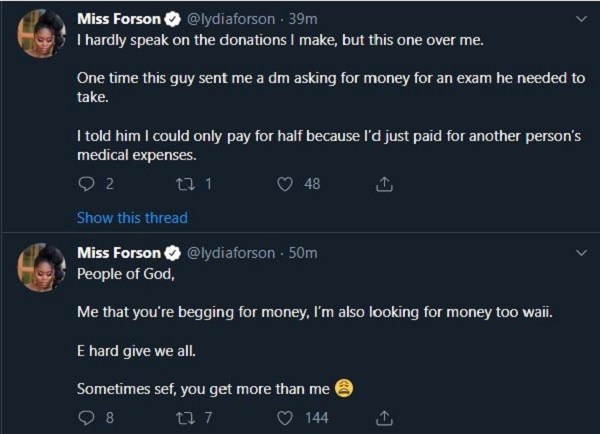600x434 pixels.
Task: Open the first tweet's more options chevron
Action: pos(577,19)
